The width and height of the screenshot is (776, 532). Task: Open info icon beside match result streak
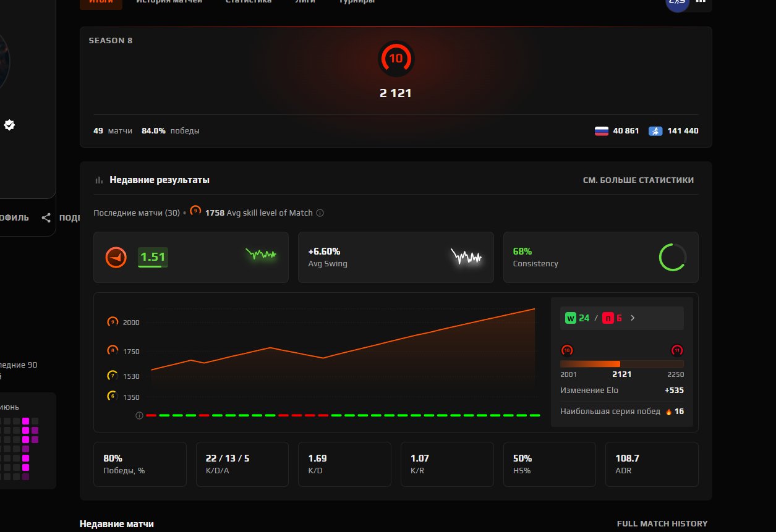tap(139, 416)
